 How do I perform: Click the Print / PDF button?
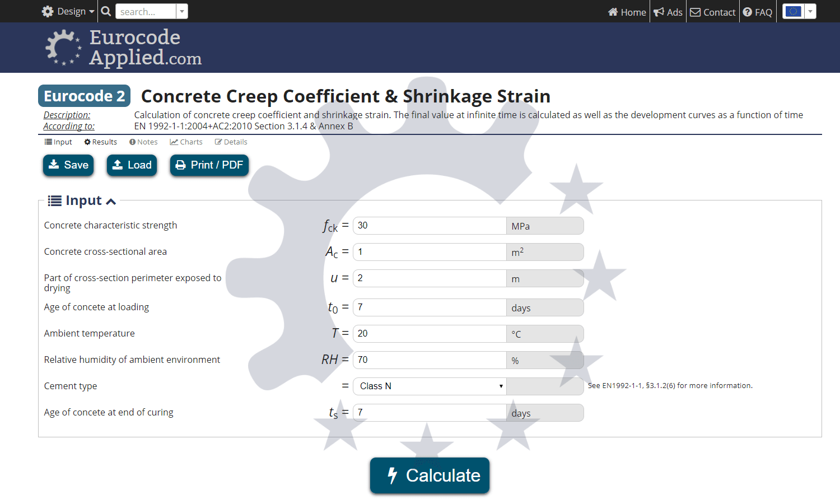click(209, 165)
